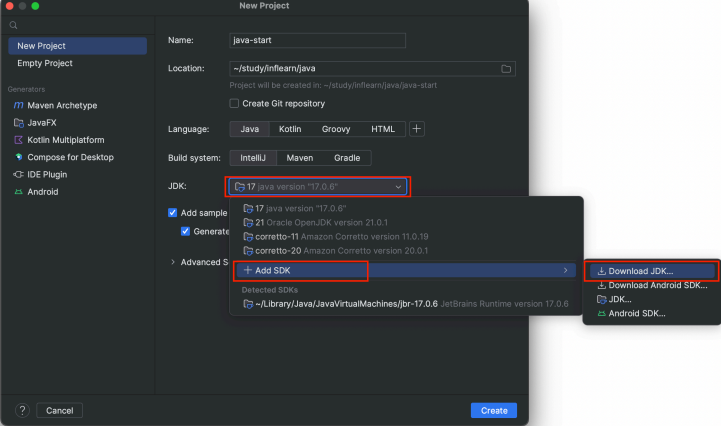Select New Project in sidebar
Image resolution: width=721 pixels, height=426 pixels.
(x=77, y=46)
